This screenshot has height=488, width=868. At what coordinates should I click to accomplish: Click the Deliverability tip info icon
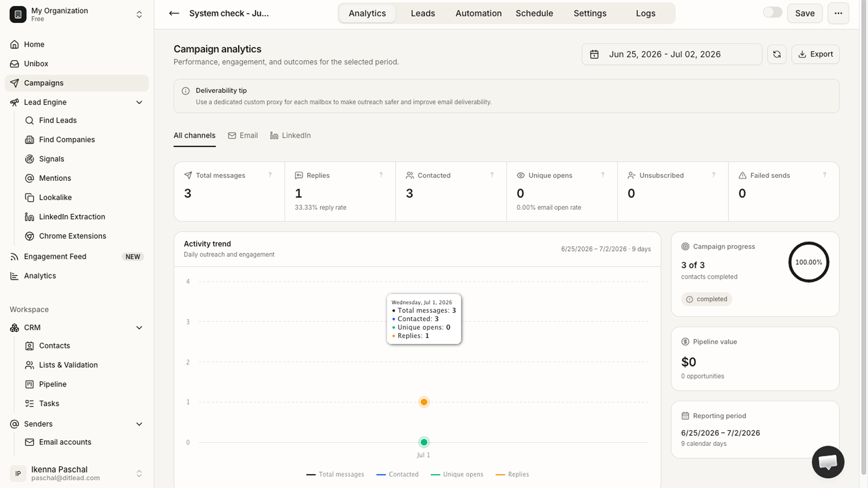click(185, 91)
